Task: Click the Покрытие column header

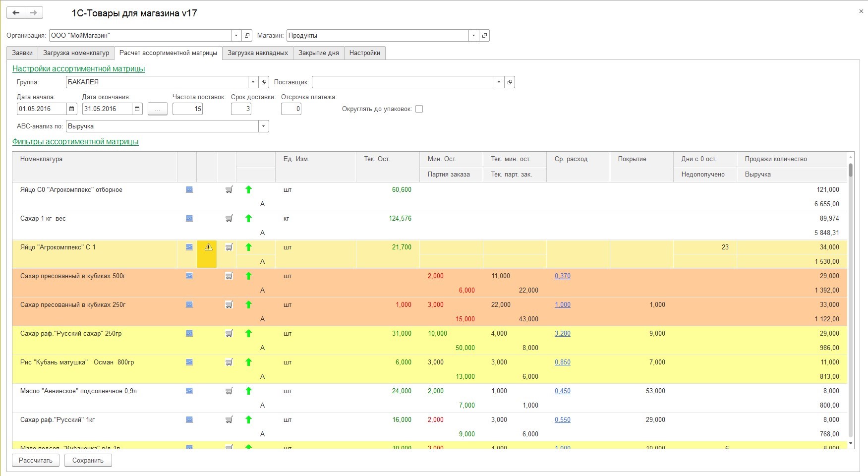Action: pos(641,167)
